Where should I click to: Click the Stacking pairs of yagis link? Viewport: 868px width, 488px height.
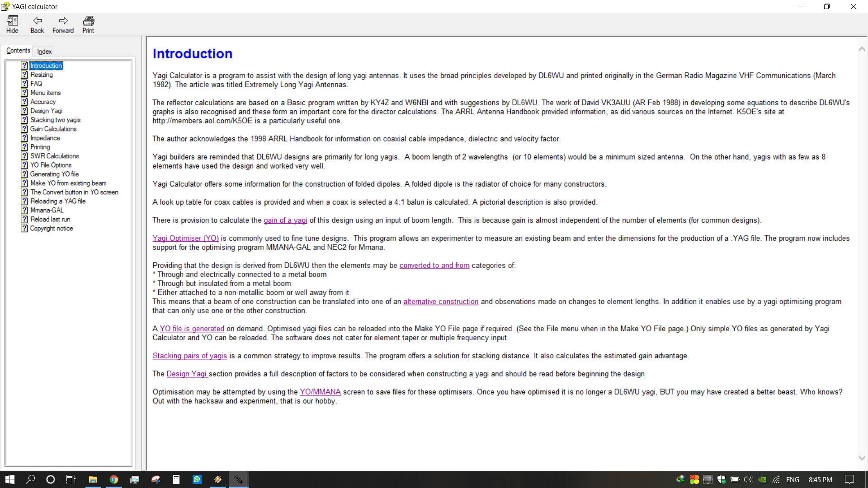pos(189,356)
